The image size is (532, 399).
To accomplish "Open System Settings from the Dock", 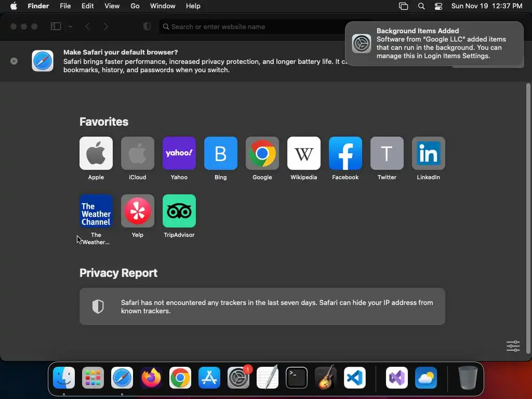I will pos(238,378).
